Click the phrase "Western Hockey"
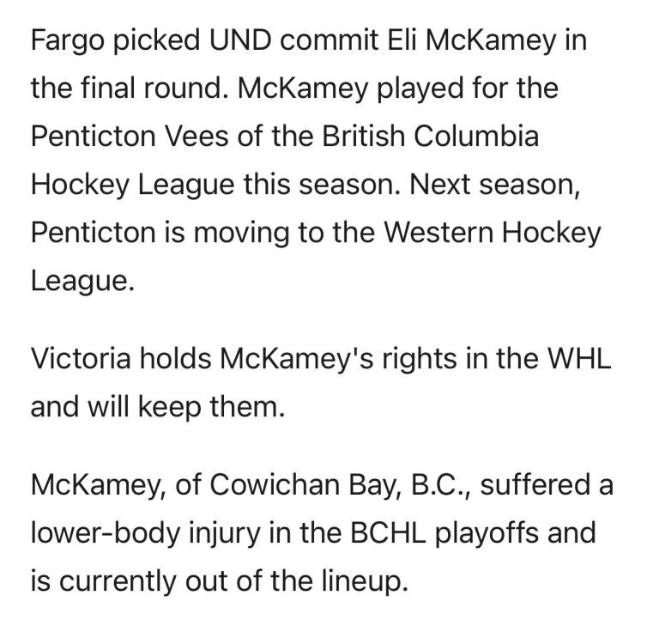 (493, 234)
